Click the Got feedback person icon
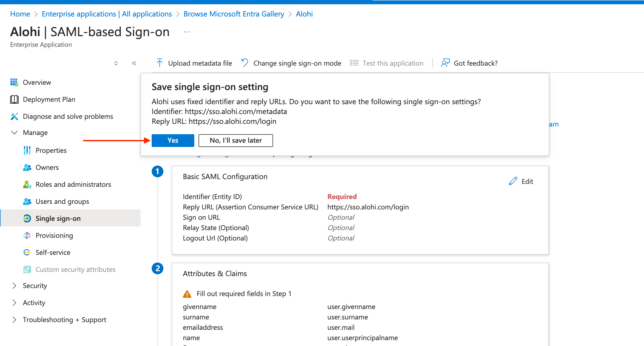 pos(445,63)
